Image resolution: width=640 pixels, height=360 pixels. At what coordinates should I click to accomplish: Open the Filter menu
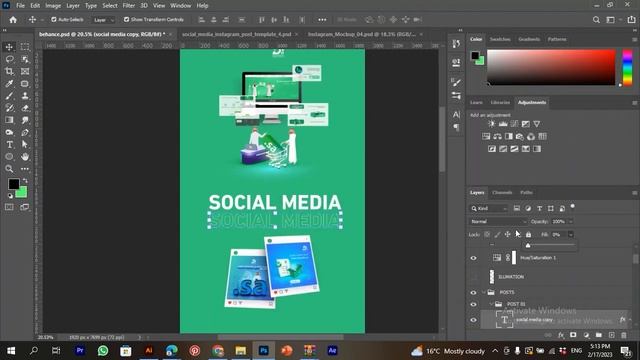(129, 6)
